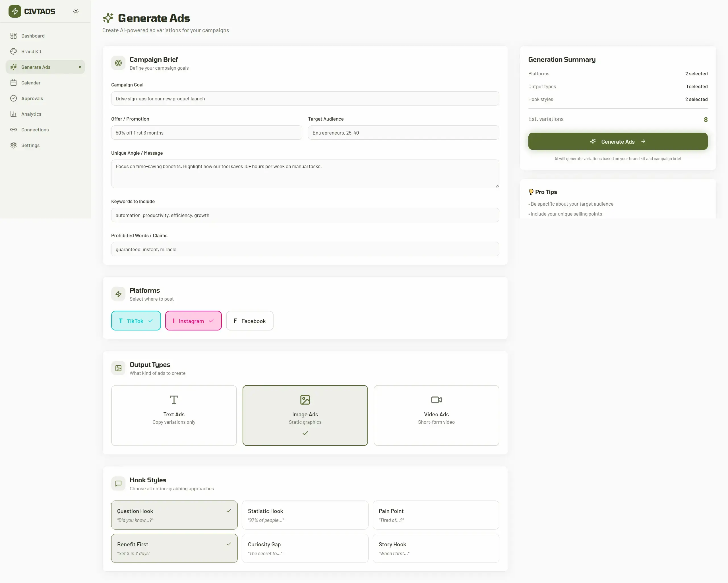Image resolution: width=728 pixels, height=583 pixels.
Task: Click the Platforms lightning bolt icon
Action: [118, 294]
